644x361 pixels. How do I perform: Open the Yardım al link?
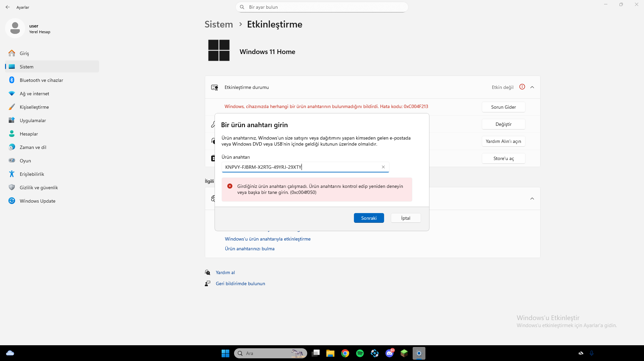pos(225,272)
